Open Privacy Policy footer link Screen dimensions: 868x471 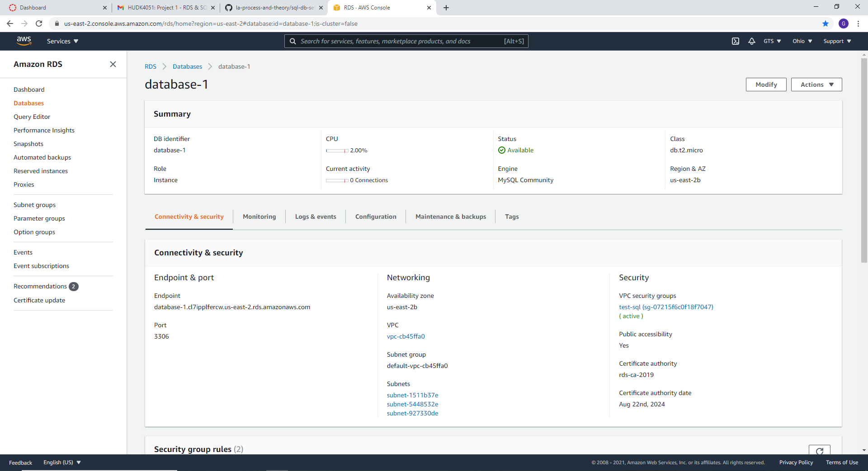(796, 462)
